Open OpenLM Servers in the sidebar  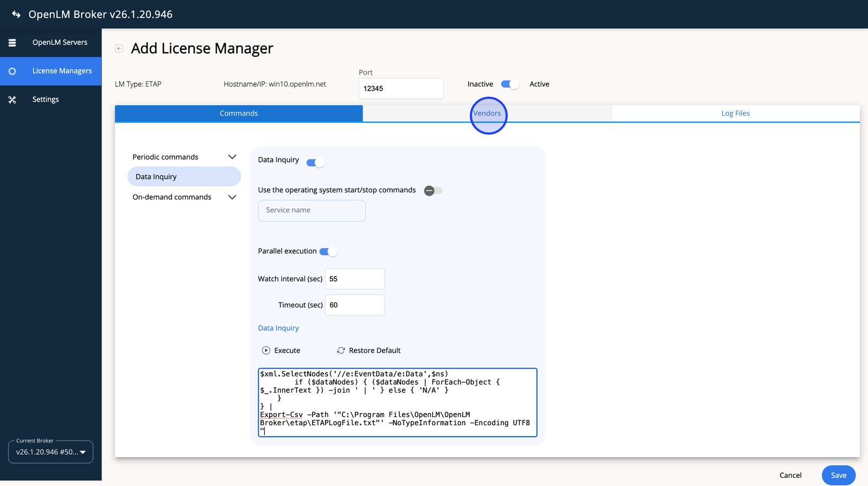[50, 42]
